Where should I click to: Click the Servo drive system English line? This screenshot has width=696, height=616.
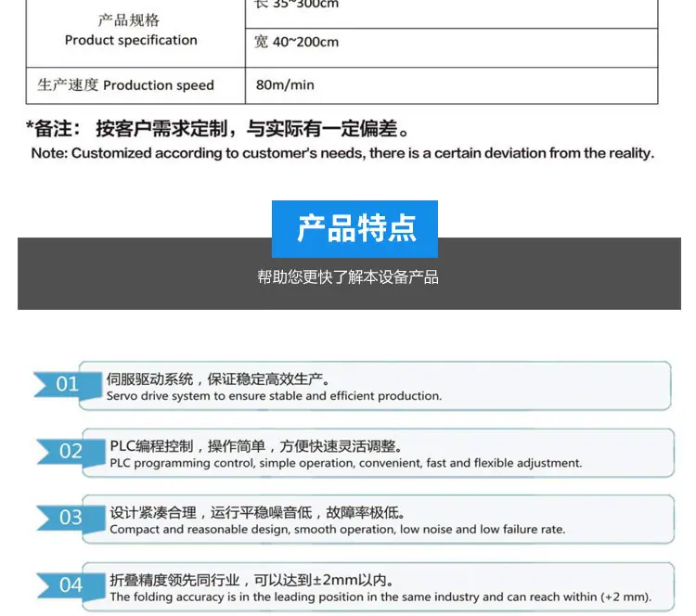click(274, 396)
